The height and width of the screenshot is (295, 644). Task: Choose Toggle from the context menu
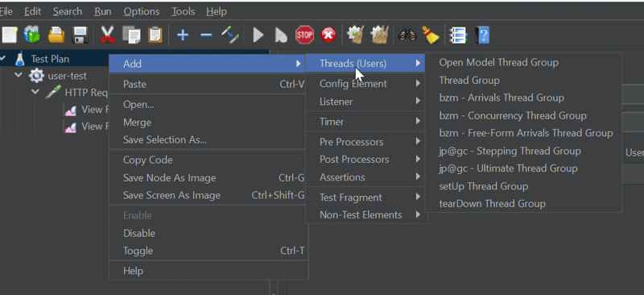[x=208, y=251]
